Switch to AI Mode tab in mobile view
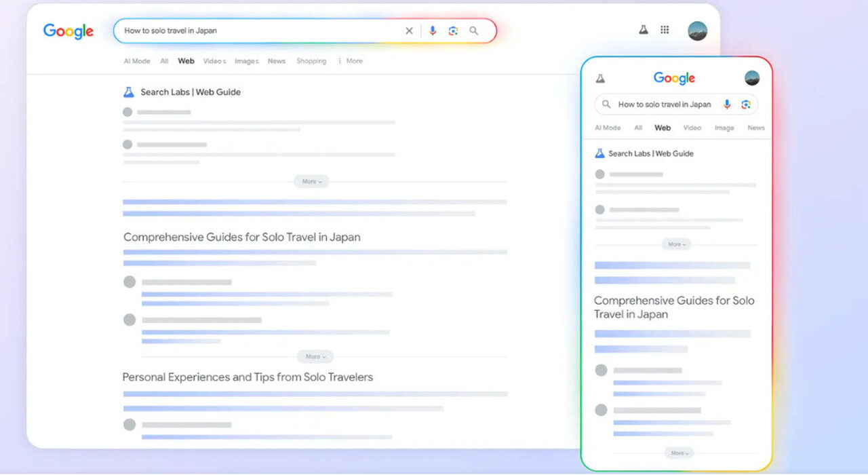 pyautogui.click(x=608, y=128)
